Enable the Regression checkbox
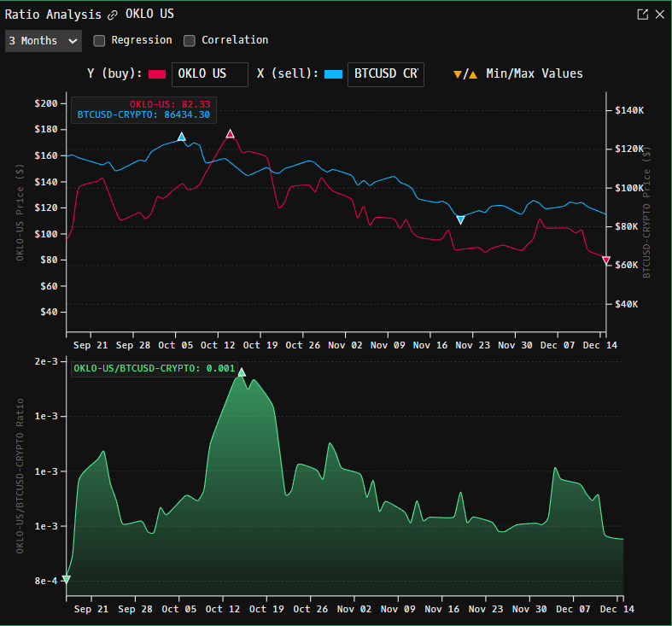This screenshot has width=672, height=626. [99, 41]
